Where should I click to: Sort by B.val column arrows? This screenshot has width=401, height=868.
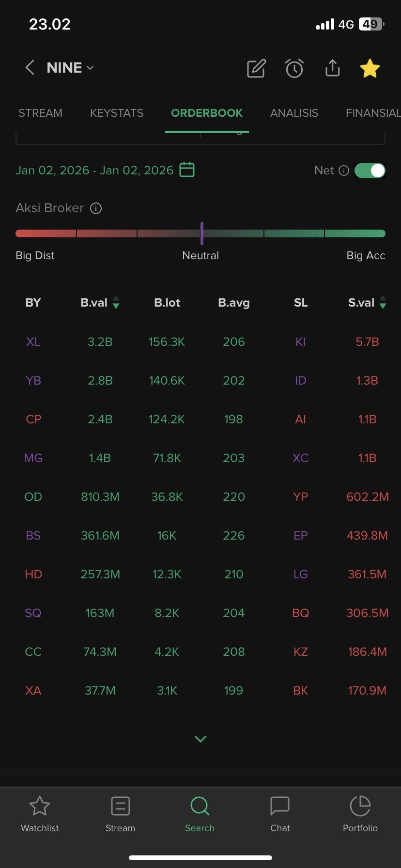click(116, 303)
